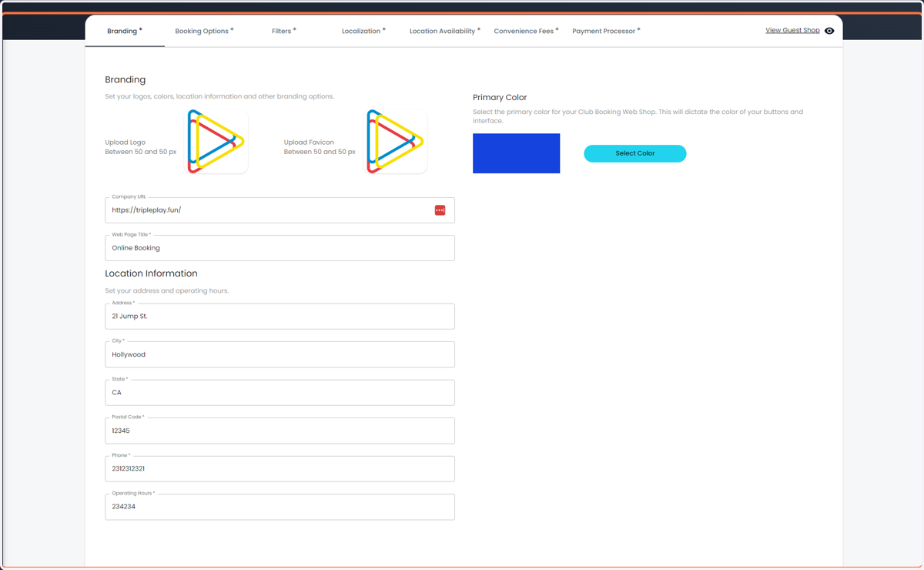Focus the Company URL input field
The image size is (924, 570).
(280, 210)
